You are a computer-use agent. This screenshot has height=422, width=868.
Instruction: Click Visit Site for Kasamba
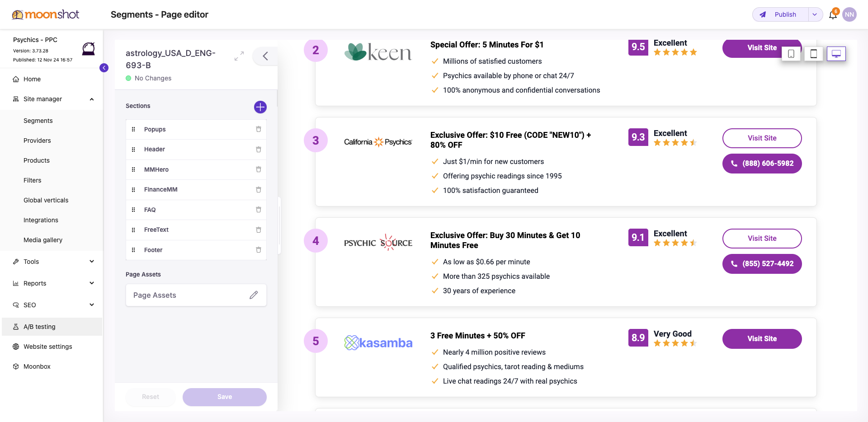tap(762, 339)
